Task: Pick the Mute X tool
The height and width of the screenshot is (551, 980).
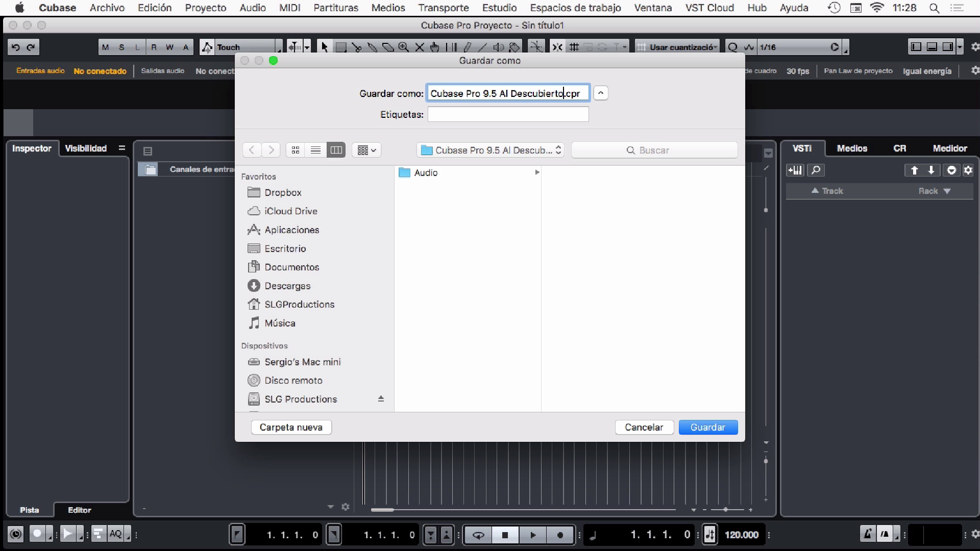Action: click(420, 47)
